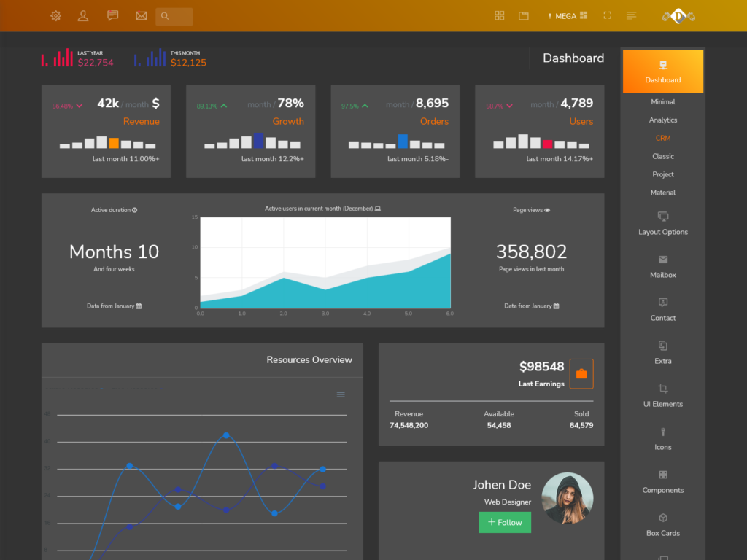Image resolution: width=747 pixels, height=560 pixels.
Task: Click the Follow button under Johen Doe
Action: click(x=505, y=522)
